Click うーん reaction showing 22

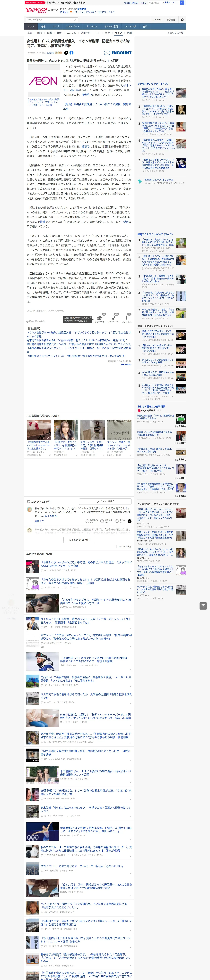[120, 521]
